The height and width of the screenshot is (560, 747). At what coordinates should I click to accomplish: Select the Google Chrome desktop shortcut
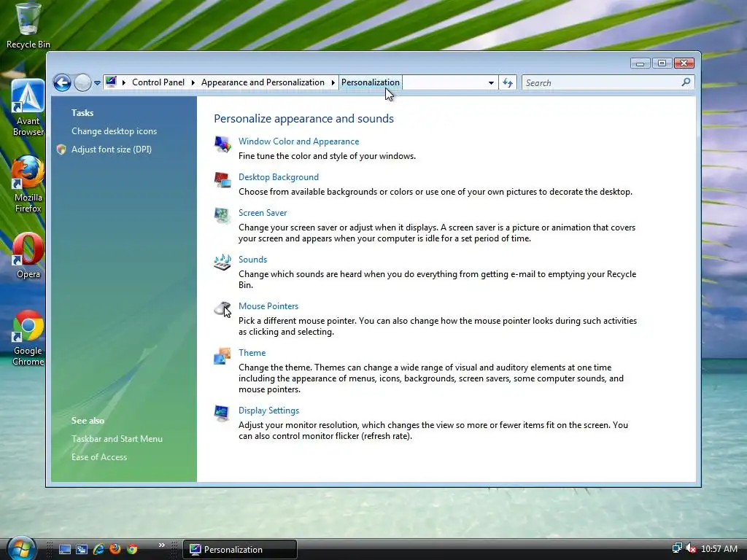(x=28, y=338)
